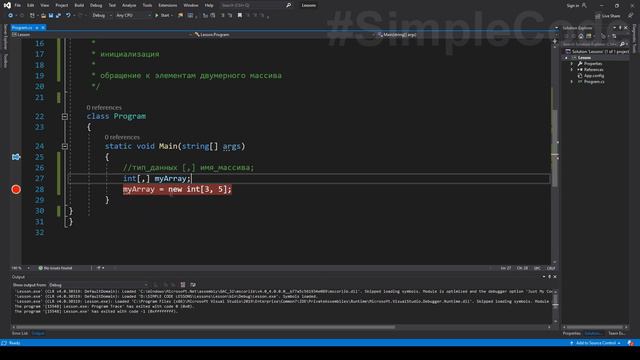Click the 0 references link above class Program
Image resolution: width=640 pixels, height=360 pixels.
tap(104, 108)
